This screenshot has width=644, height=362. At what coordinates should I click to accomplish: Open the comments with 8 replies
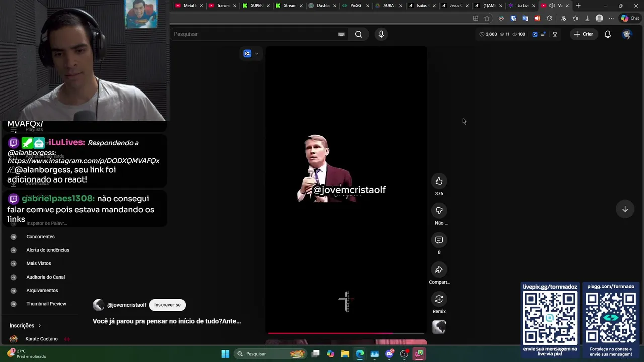(439, 240)
